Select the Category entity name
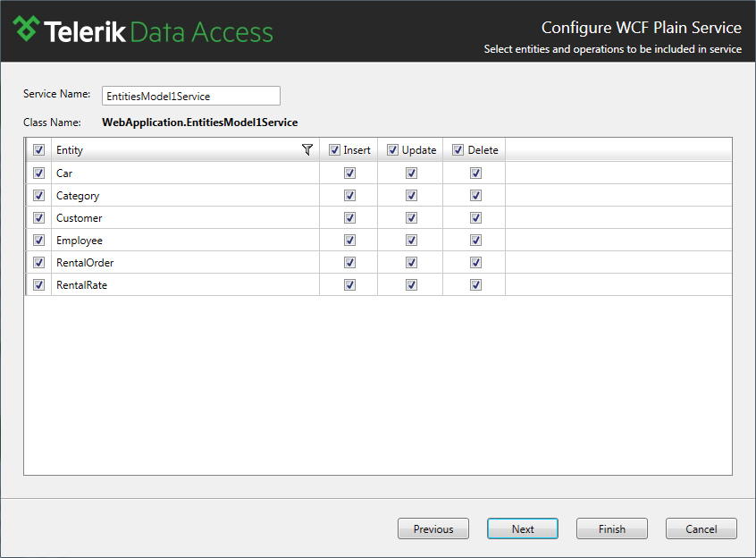This screenshot has width=756, height=558. click(x=78, y=196)
